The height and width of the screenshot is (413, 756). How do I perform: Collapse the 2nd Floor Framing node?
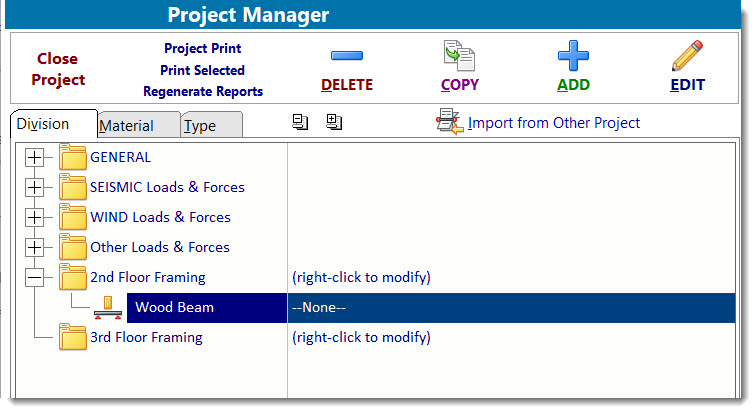click(x=35, y=277)
